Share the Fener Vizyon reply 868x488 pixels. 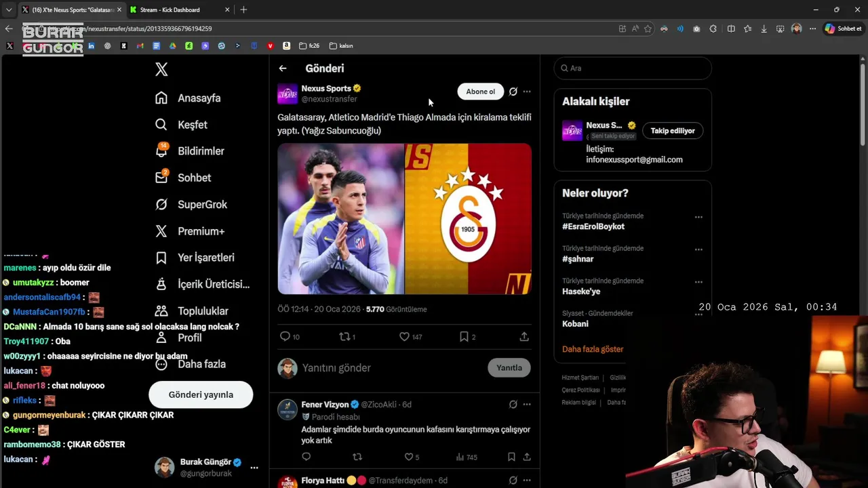526,457
